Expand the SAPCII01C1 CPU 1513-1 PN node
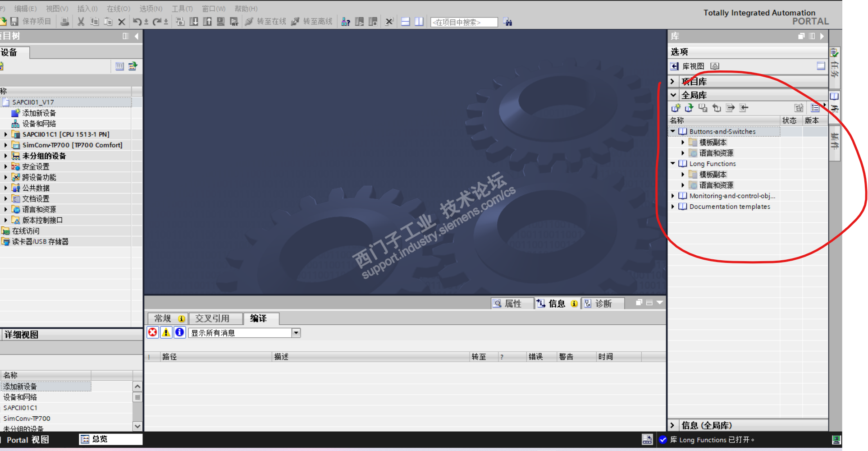Viewport: 868px width, 451px height. pos(5,134)
